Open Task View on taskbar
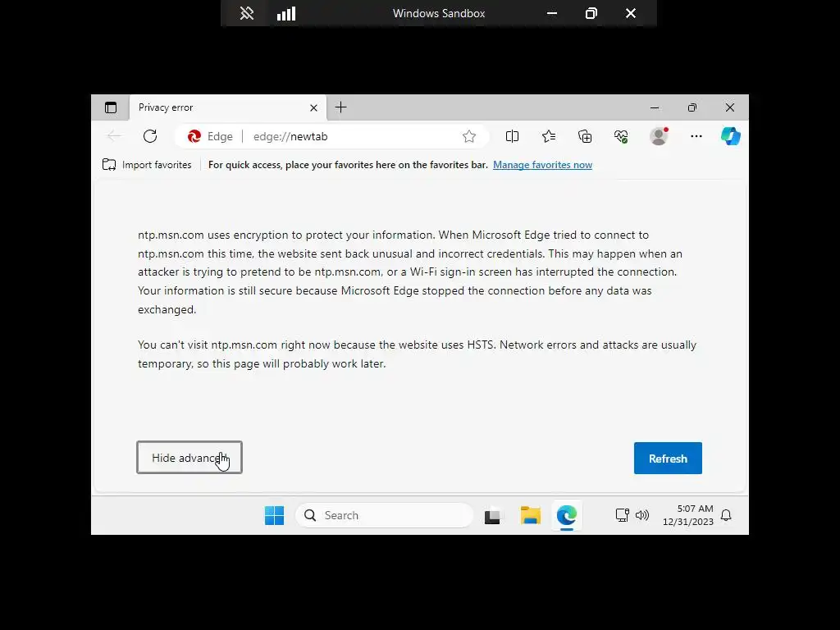The width and height of the screenshot is (840, 630). pyautogui.click(x=492, y=516)
